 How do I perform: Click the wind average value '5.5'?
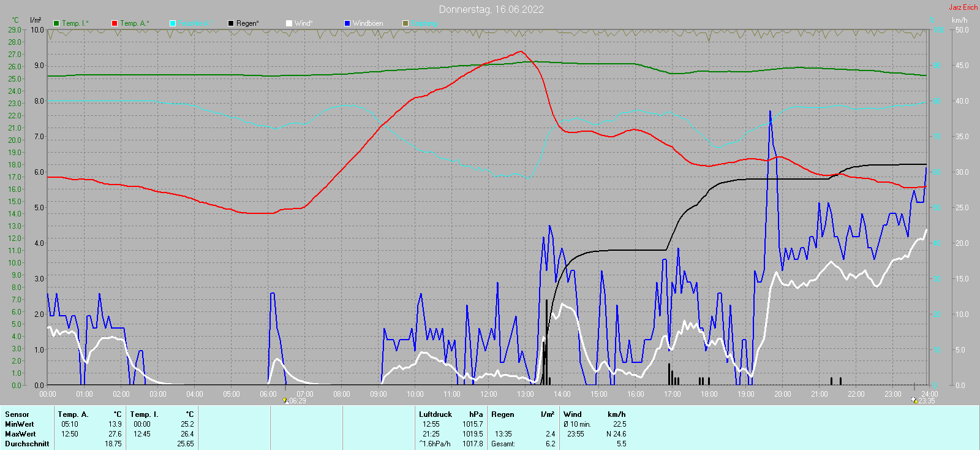[622, 444]
